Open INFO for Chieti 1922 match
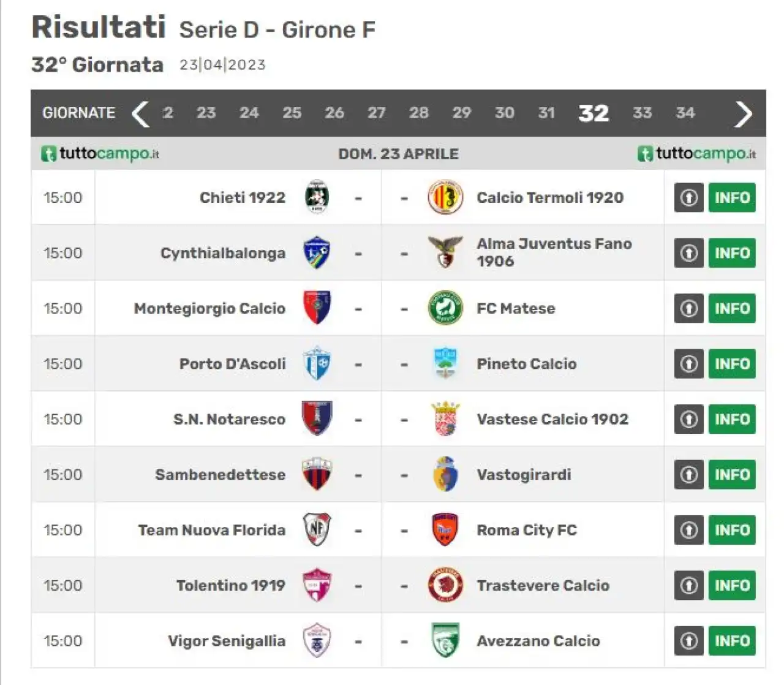784x685 pixels. 732,197
